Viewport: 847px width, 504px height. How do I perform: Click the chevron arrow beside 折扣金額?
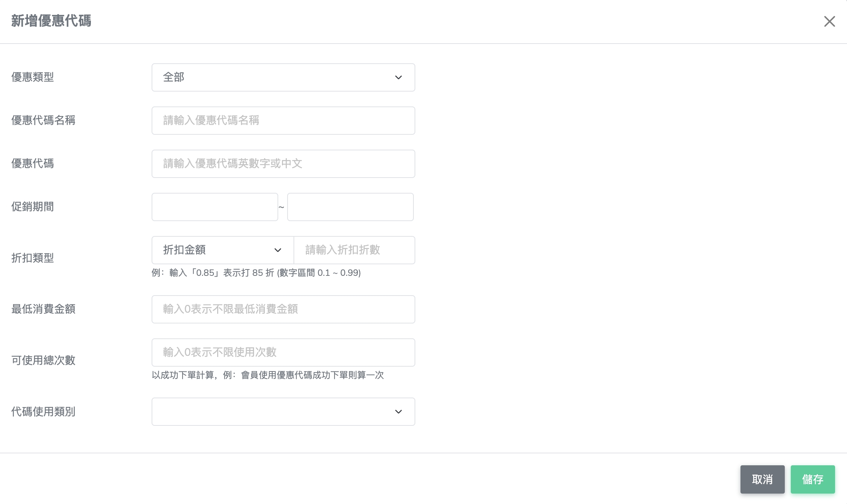click(277, 250)
